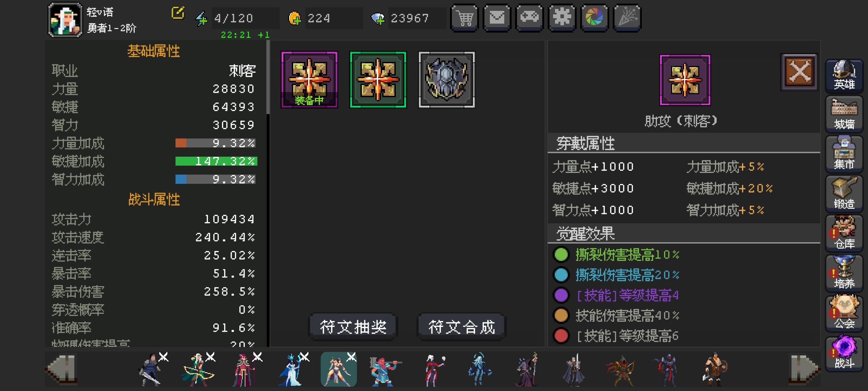Open the 锻造 forge anvil menu
The height and width of the screenshot is (391, 868).
pos(844,193)
